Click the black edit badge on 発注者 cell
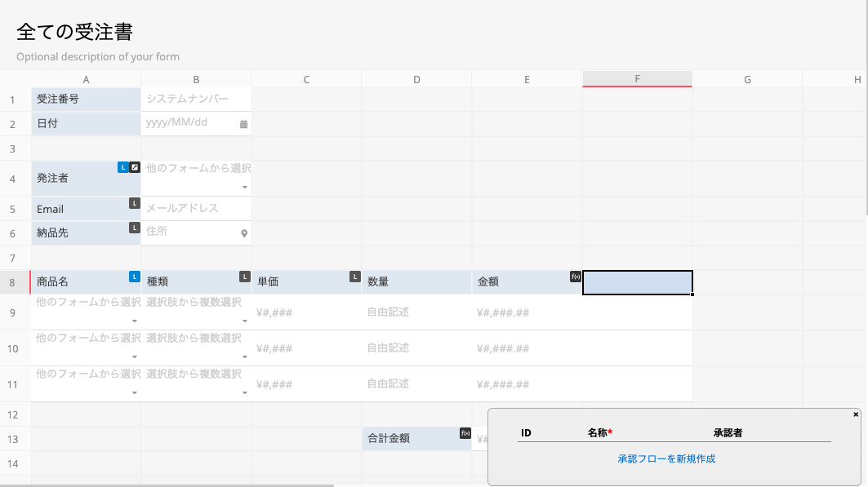The width and height of the screenshot is (868, 487). (135, 167)
